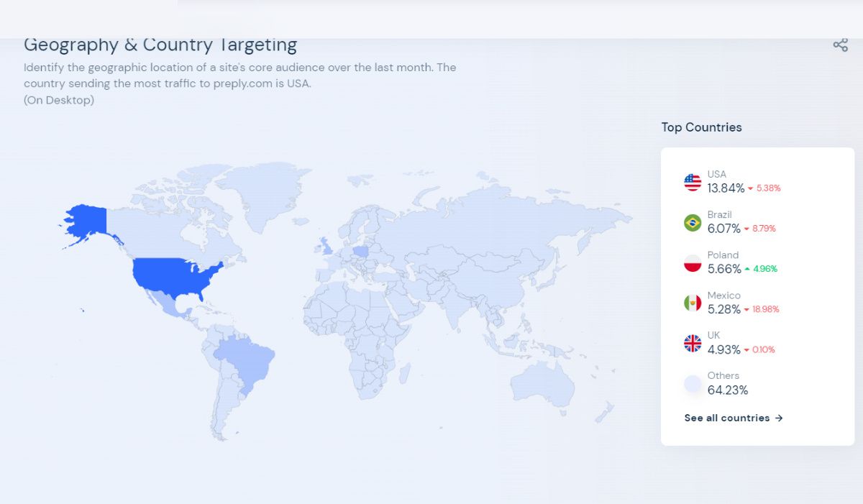Select Alaska on the world map
863x504 pixels.
(x=88, y=223)
